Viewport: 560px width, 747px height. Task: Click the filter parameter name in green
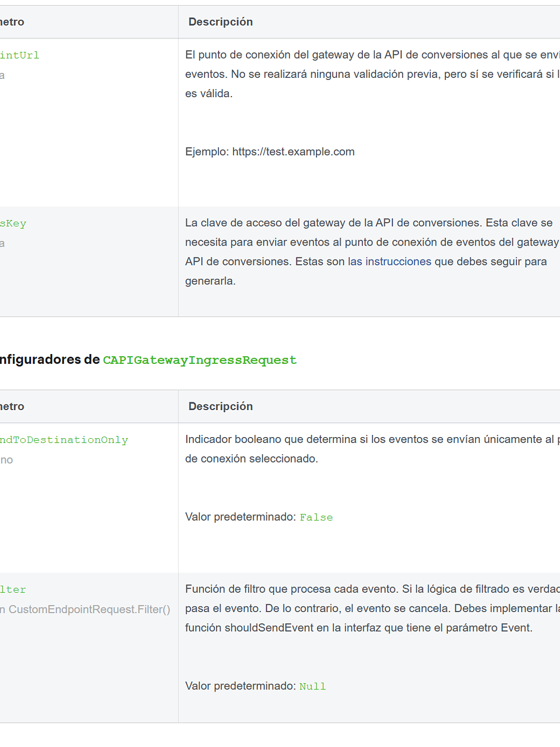(13, 590)
